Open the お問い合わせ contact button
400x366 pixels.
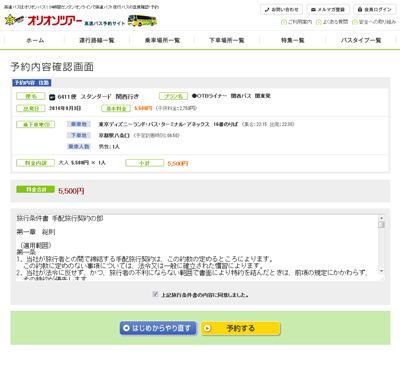pyautogui.click(x=281, y=10)
